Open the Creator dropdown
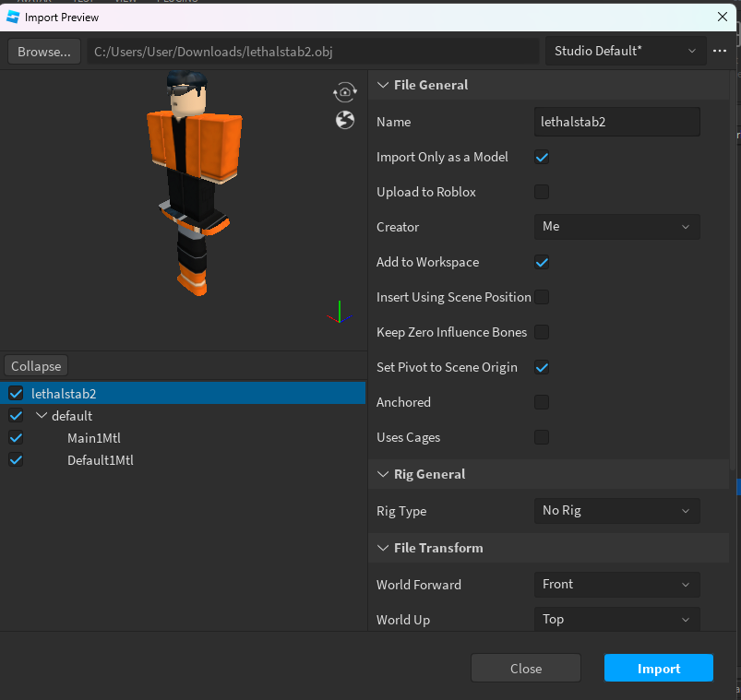The width and height of the screenshot is (741, 700). click(x=616, y=227)
